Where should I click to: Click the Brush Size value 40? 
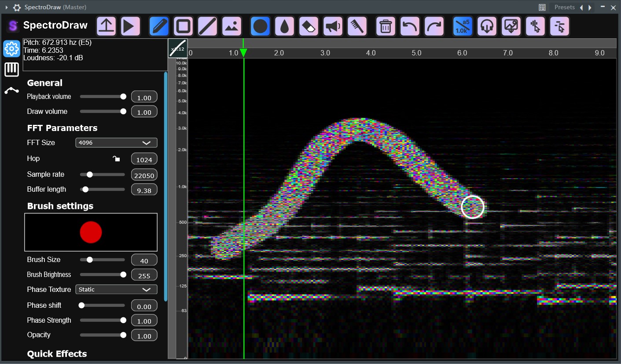(144, 261)
